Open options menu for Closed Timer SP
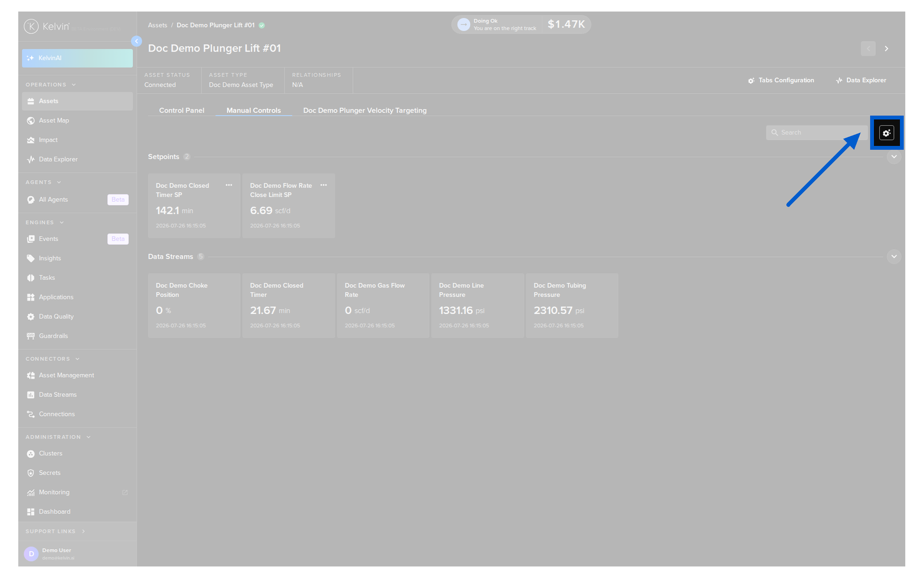924x578 pixels. pyautogui.click(x=229, y=185)
